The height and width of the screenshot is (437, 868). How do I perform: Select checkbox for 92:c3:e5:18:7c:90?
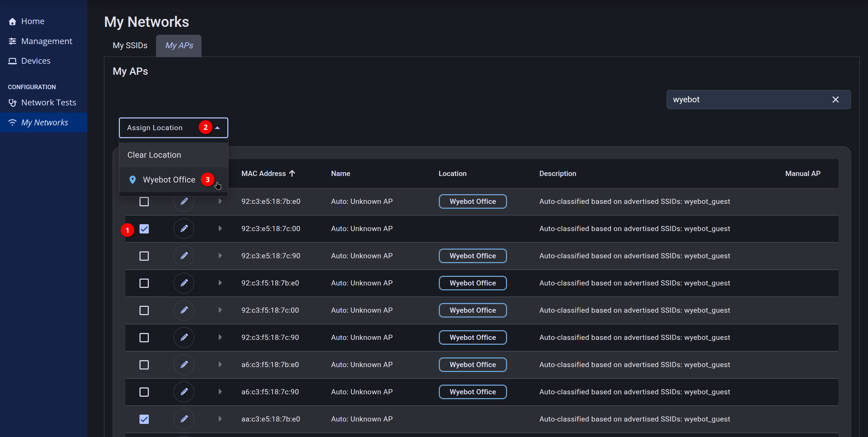click(x=144, y=256)
